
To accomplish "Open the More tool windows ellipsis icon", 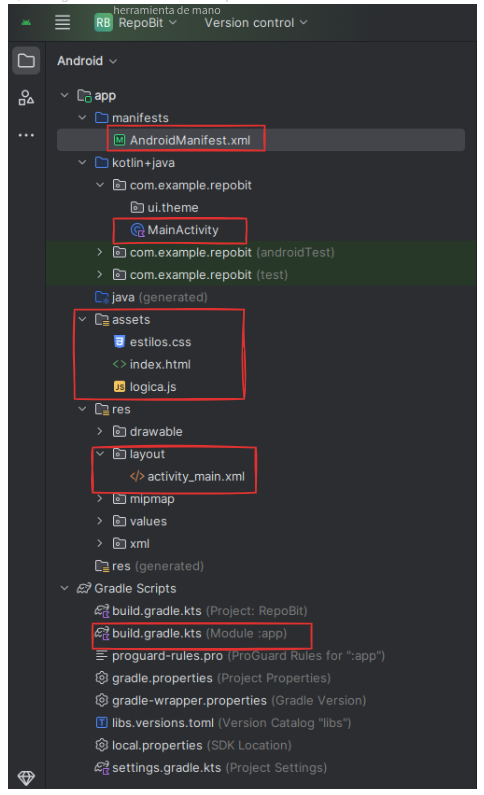I will tap(26, 135).
